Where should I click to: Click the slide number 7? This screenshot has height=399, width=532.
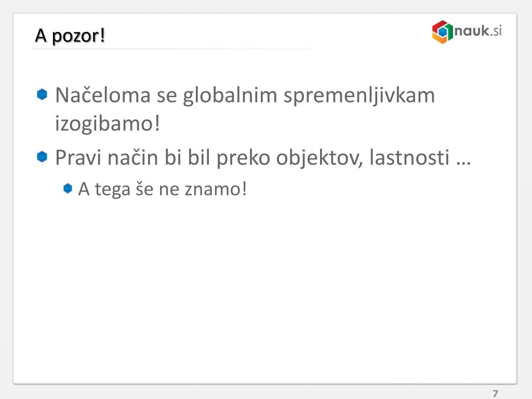[495, 393]
